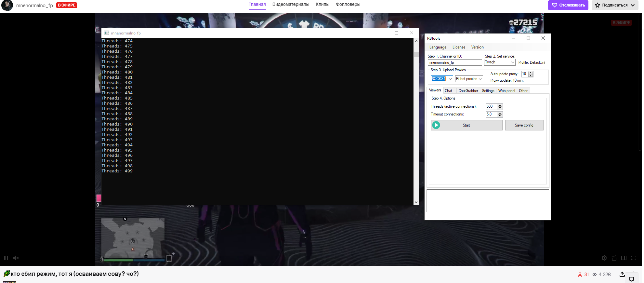Expand the Twitch service dropdown

[x=512, y=62]
